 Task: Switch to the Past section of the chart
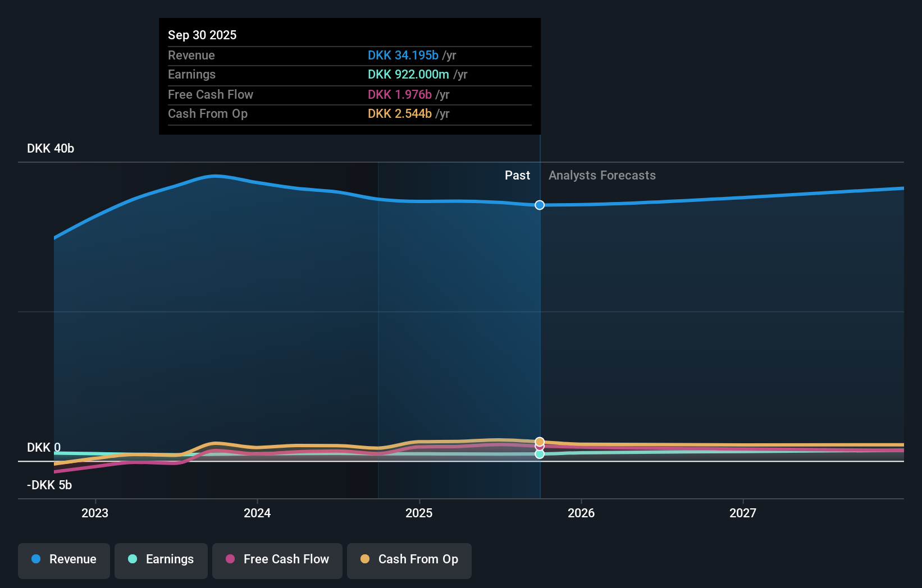point(517,175)
